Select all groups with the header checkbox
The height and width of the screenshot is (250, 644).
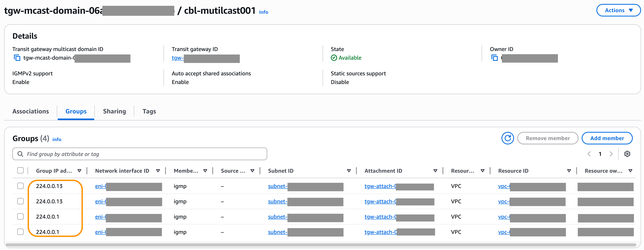pos(20,170)
